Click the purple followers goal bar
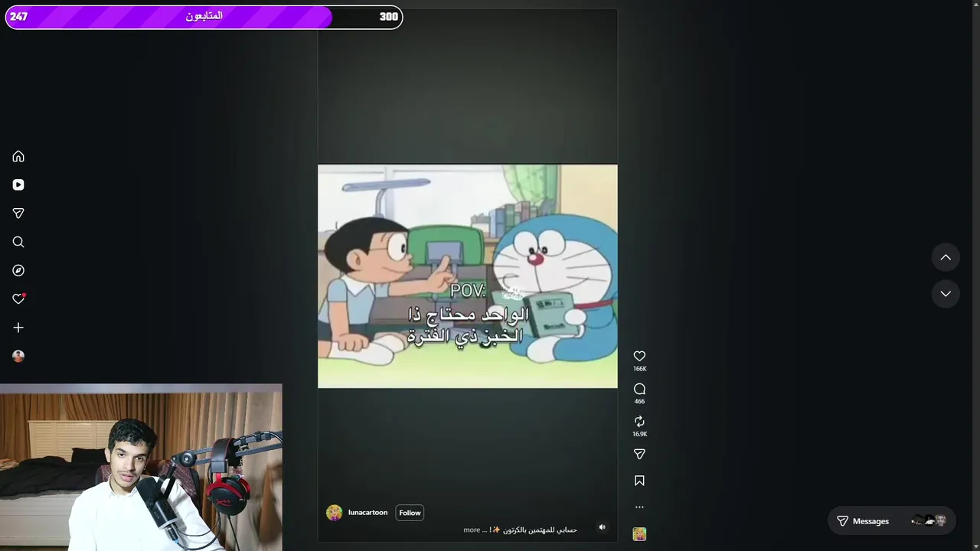This screenshot has height=551, width=980. (x=204, y=17)
